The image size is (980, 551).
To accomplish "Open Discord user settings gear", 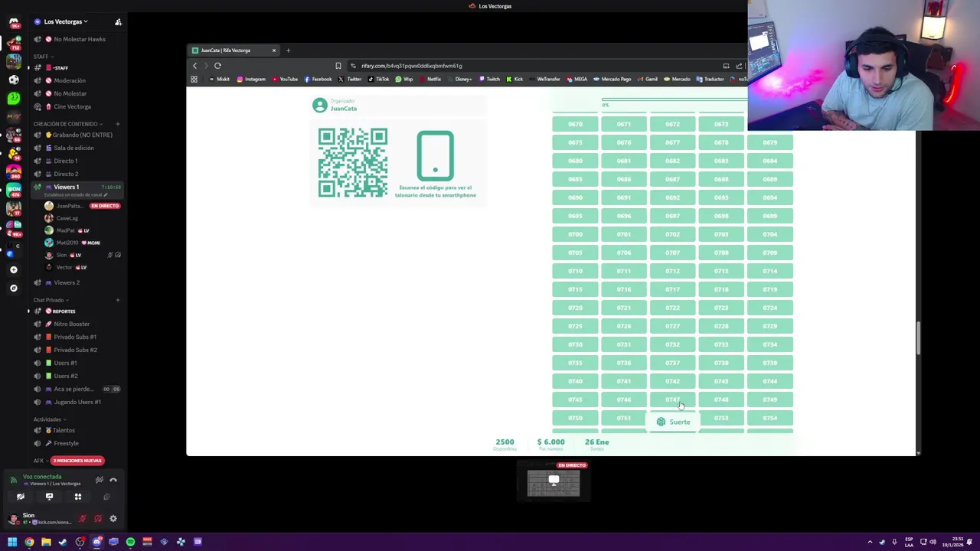I will [113, 519].
